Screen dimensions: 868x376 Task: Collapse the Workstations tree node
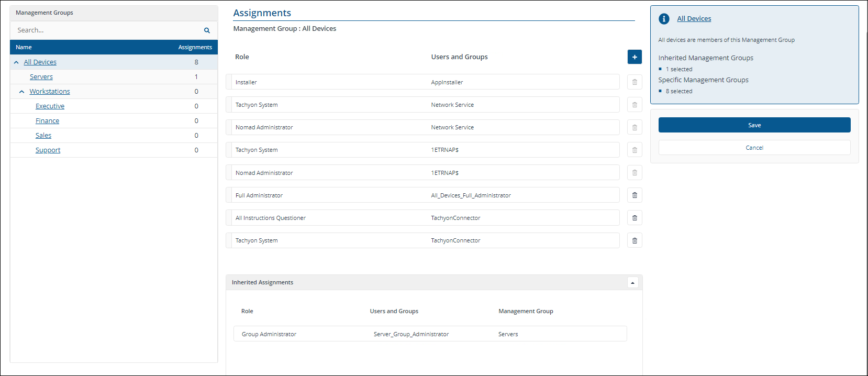tap(21, 92)
